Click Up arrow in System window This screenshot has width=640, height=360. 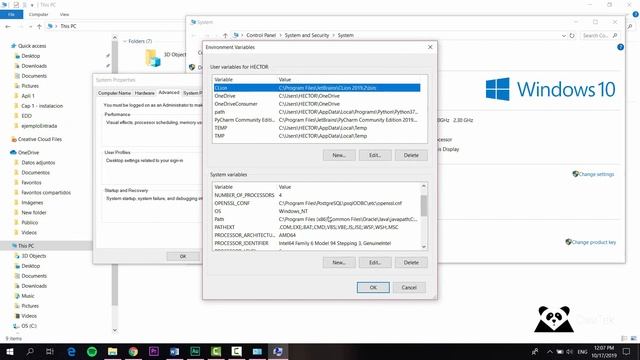(x=225, y=36)
